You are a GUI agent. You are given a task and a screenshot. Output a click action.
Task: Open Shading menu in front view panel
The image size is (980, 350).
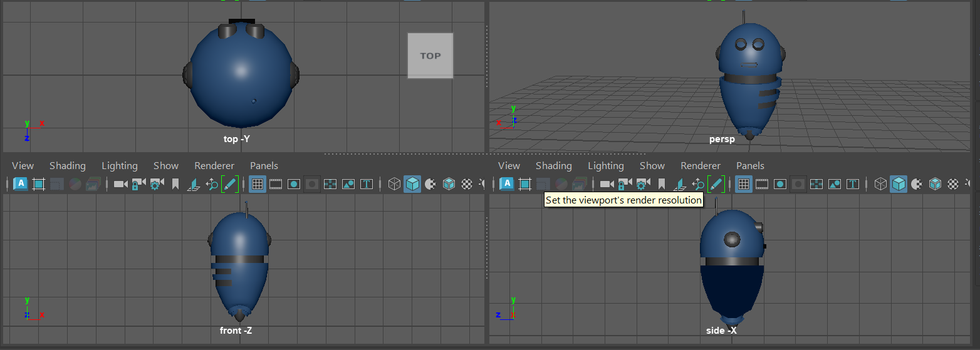(x=67, y=166)
